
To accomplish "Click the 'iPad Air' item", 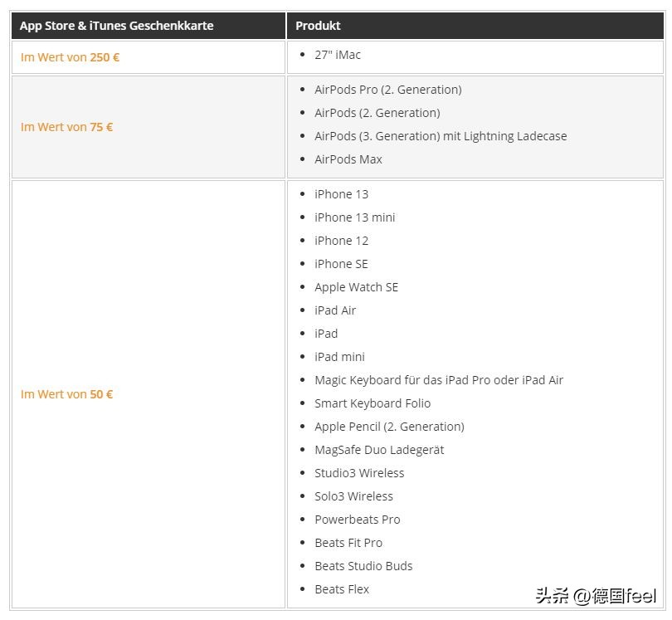I will [335, 310].
